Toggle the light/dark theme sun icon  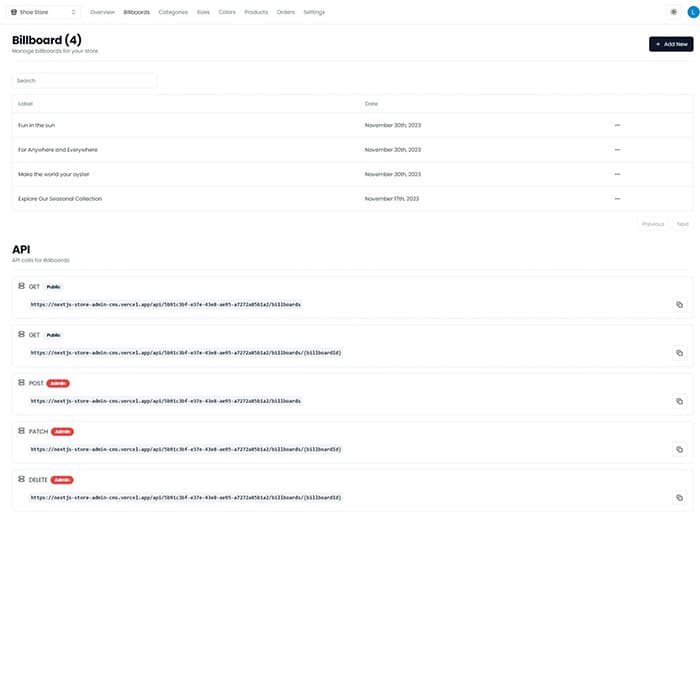[674, 12]
